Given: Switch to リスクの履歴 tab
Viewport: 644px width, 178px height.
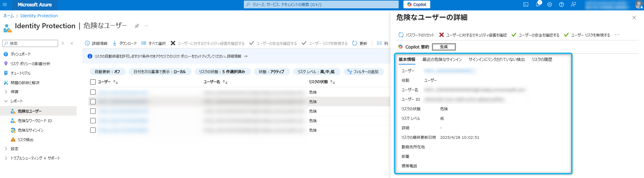Looking at the screenshot, I should 542,59.
